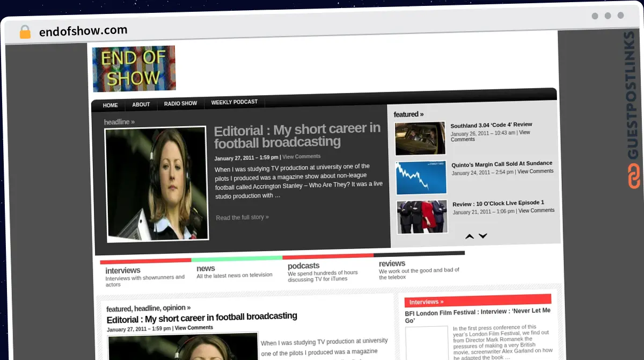Click the endofshow.com address text
Screen dimensions: 644x360
coord(83,31)
